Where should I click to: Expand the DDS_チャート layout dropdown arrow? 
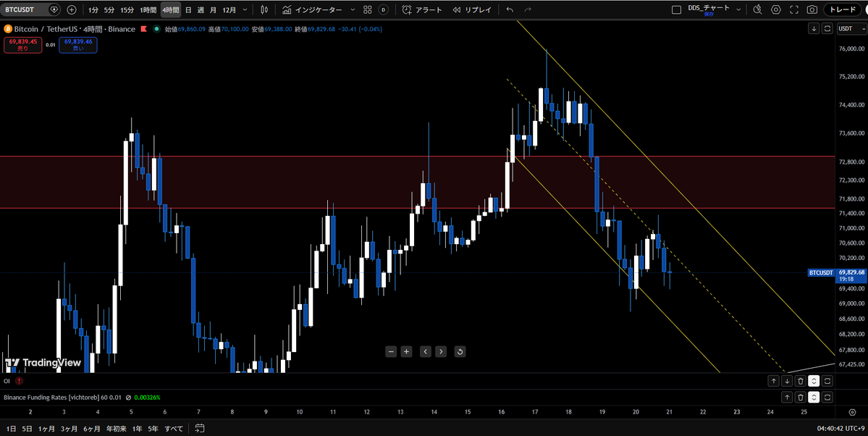738,10
